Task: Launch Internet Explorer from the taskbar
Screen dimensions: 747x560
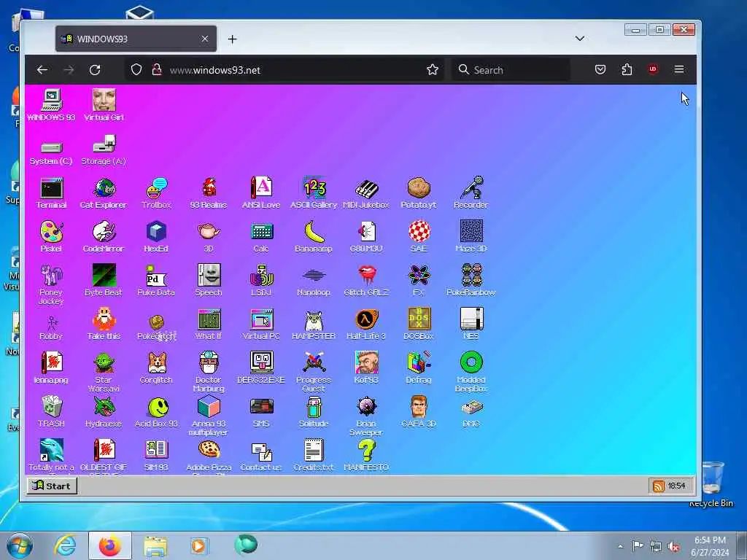Action: [x=65, y=546]
